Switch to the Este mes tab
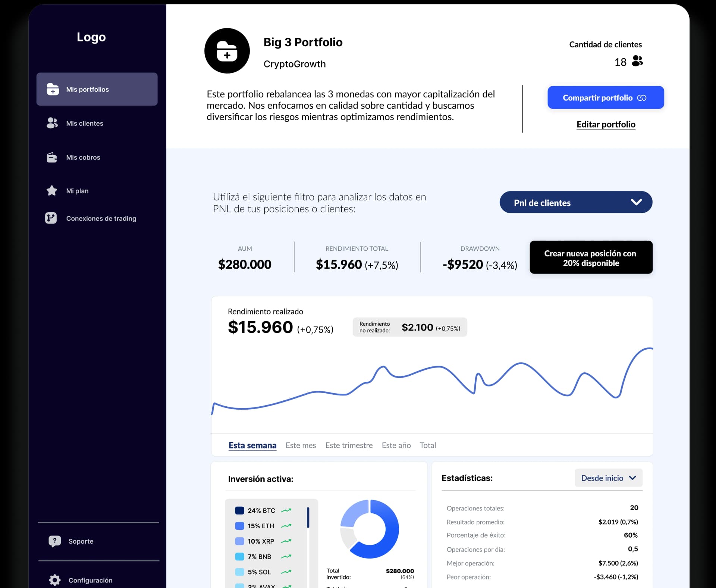Image resolution: width=716 pixels, height=588 pixels. (301, 445)
